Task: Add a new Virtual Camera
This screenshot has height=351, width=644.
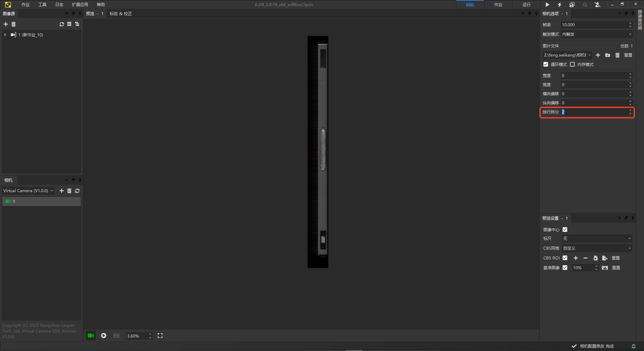Action: tap(62, 191)
